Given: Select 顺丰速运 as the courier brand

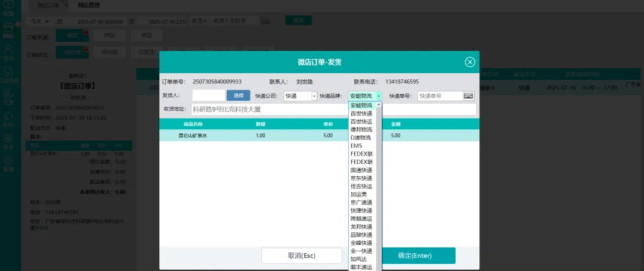Looking at the screenshot, I should (x=361, y=267).
